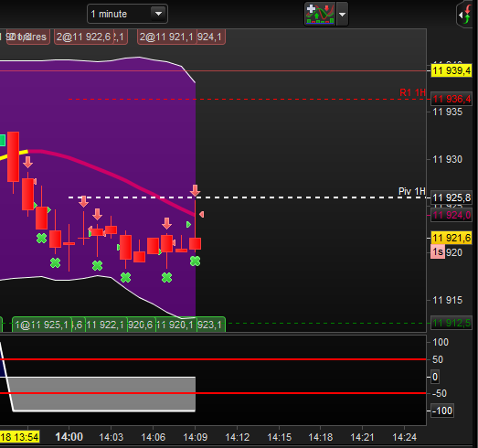The image size is (478, 448).
Task: Click the green triangle left of the last candle
Action: (188, 225)
